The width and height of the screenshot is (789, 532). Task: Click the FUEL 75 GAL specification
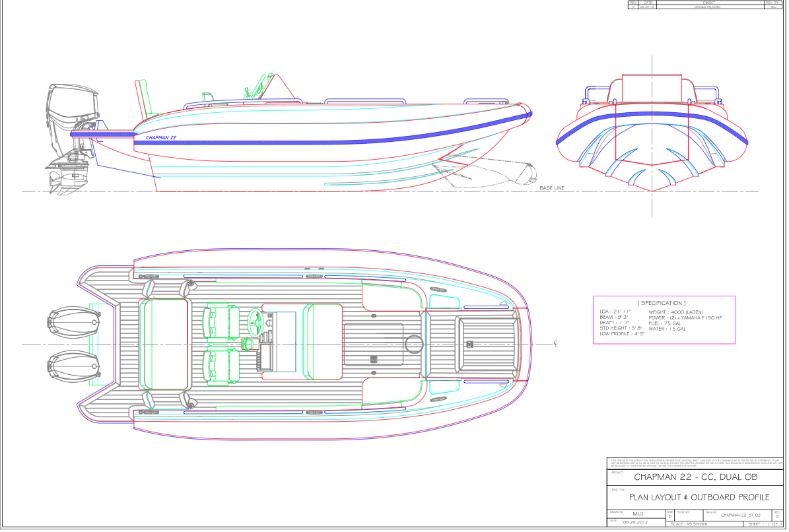click(664, 323)
